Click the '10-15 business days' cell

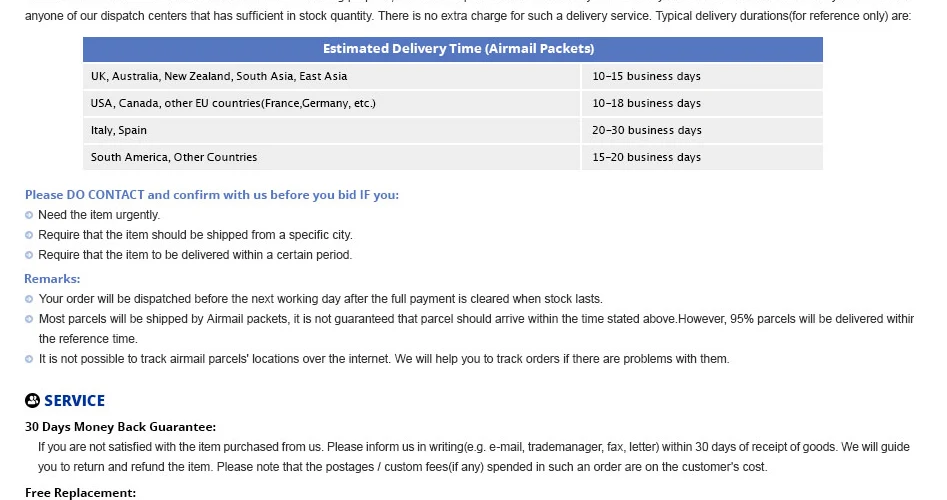point(702,76)
